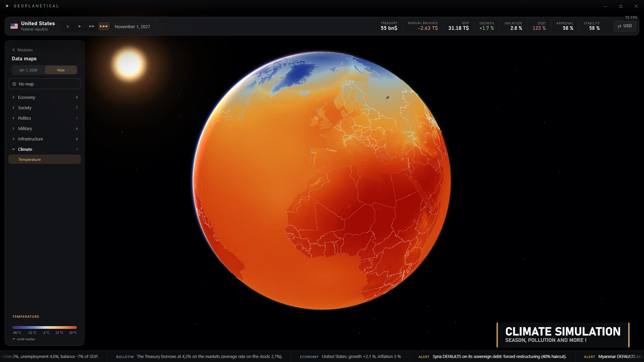Go back to Modules
This screenshot has height=362, width=644.
point(22,50)
